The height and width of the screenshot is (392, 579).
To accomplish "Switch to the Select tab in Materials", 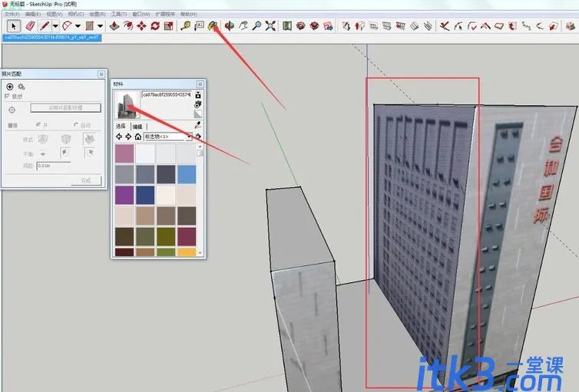I will point(121,126).
